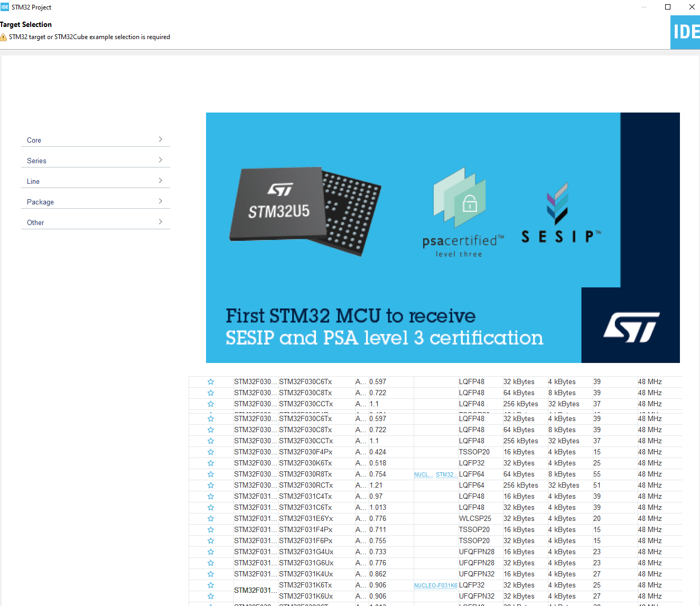Select the STM32F031C4Tx part number

coord(305,496)
